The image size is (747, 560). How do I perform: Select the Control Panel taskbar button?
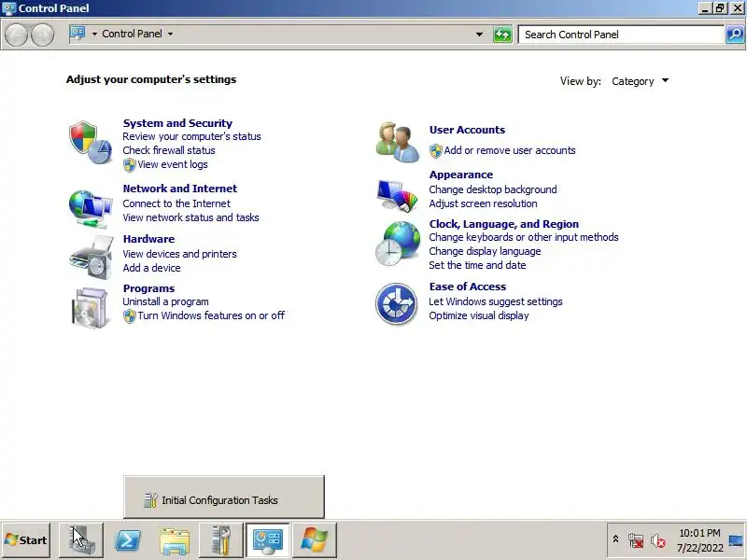[x=268, y=540]
